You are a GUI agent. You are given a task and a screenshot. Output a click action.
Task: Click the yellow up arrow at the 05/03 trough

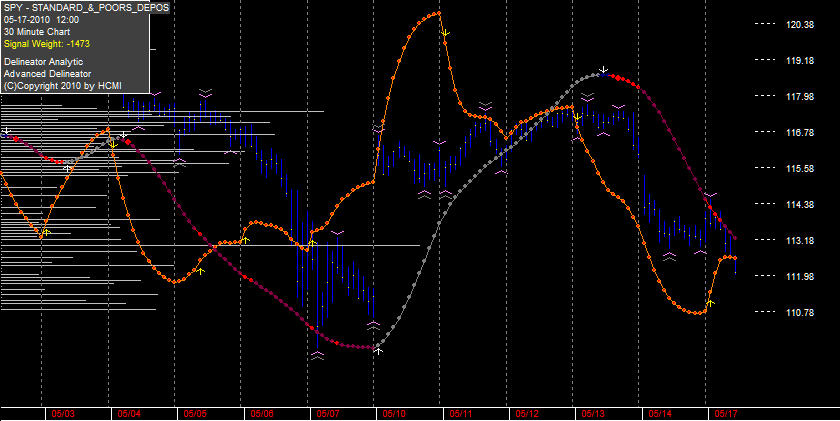[x=47, y=232]
